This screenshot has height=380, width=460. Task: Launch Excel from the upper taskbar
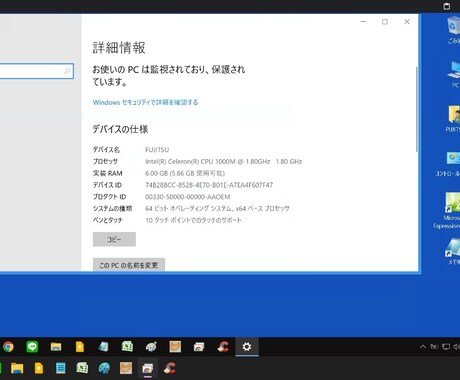[127, 347]
